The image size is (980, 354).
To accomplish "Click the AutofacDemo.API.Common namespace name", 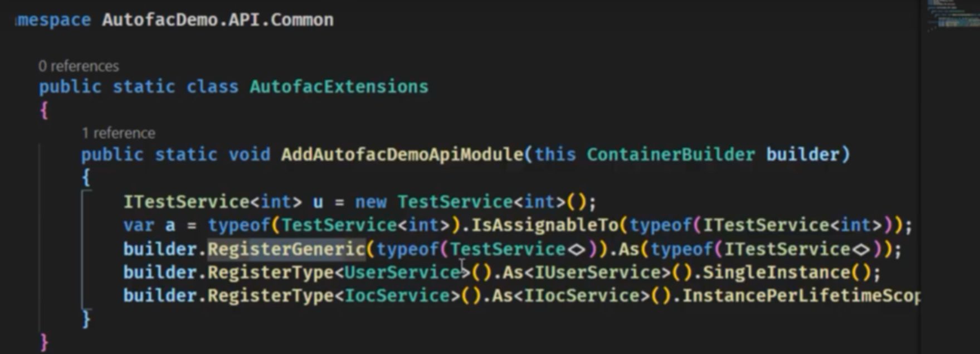I will coord(218,20).
